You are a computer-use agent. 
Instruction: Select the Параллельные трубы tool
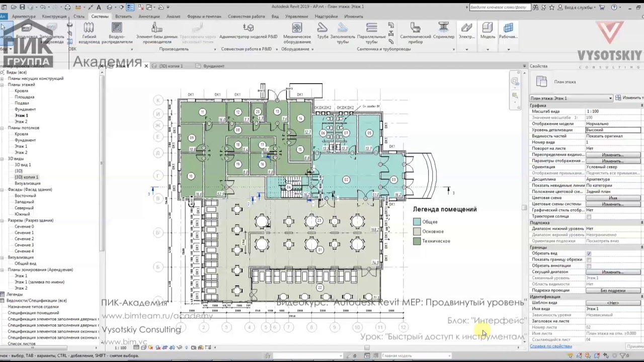point(371,33)
